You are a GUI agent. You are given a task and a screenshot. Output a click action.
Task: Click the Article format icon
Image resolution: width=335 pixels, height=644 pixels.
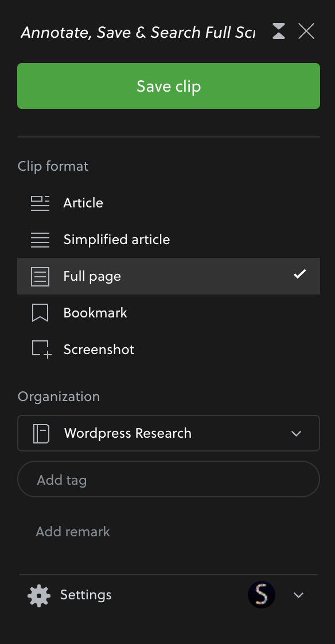40,203
